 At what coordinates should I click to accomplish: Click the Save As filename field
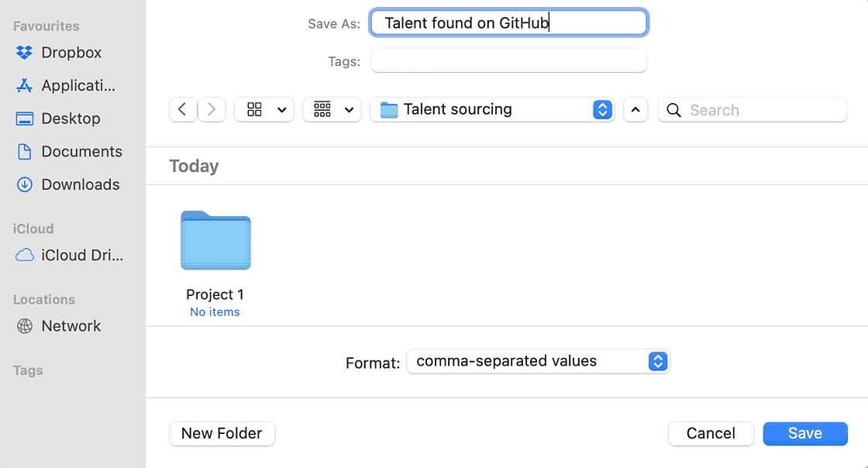coord(508,23)
